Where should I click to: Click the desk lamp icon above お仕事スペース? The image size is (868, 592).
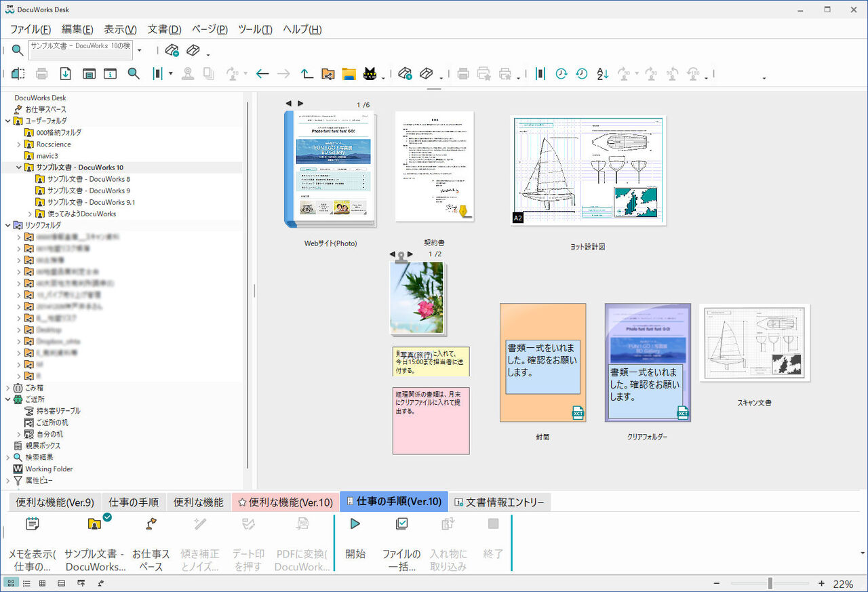151,524
